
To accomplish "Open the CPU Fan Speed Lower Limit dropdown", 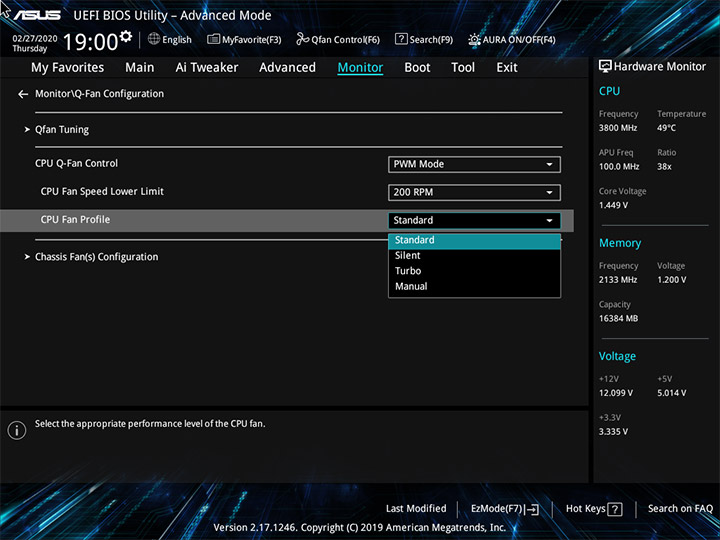I will 474,192.
